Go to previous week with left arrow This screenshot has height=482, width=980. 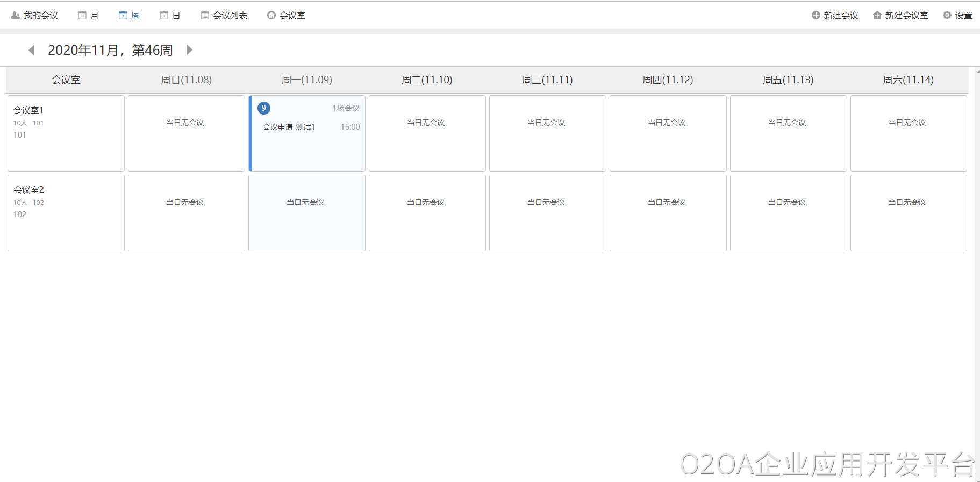click(x=31, y=50)
